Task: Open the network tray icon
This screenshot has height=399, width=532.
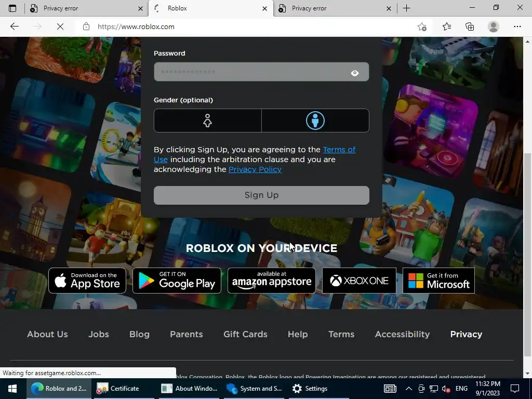Action: (434, 389)
